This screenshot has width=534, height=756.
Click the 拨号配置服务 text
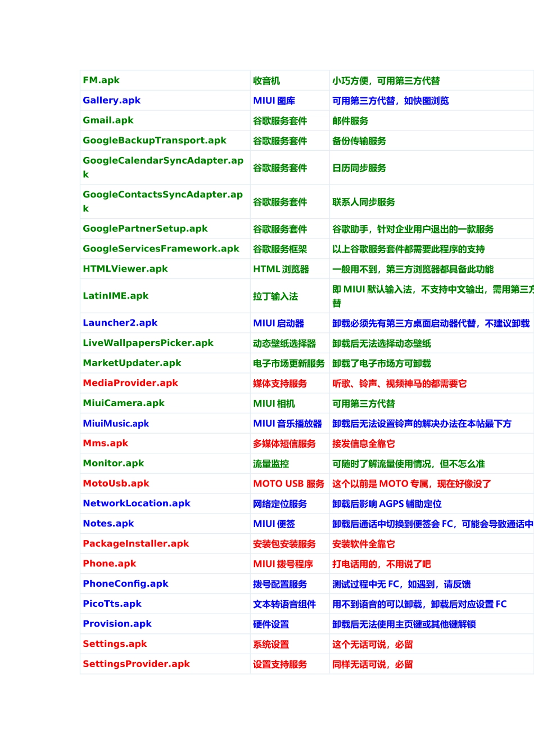coord(280,584)
